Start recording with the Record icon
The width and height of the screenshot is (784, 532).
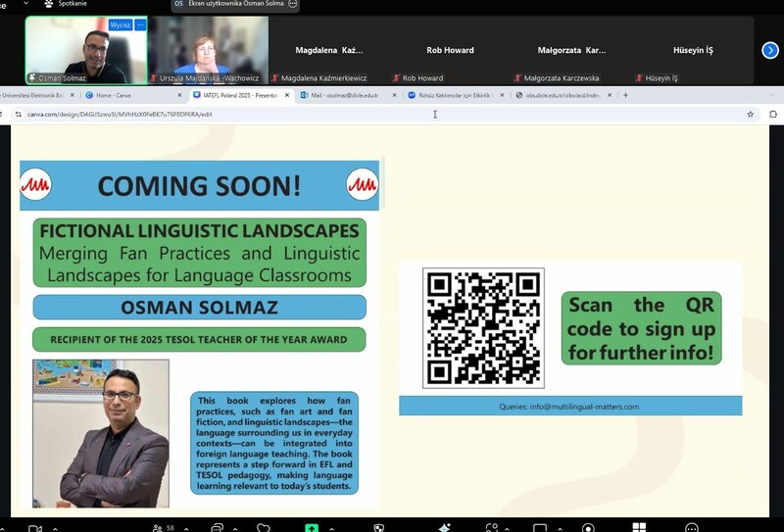[589, 527]
